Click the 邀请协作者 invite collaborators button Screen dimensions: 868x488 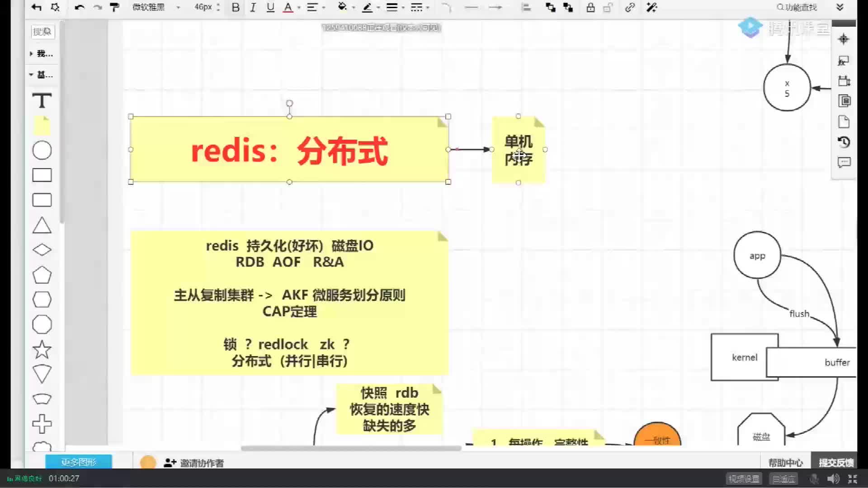pyautogui.click(x=194, y=463)
